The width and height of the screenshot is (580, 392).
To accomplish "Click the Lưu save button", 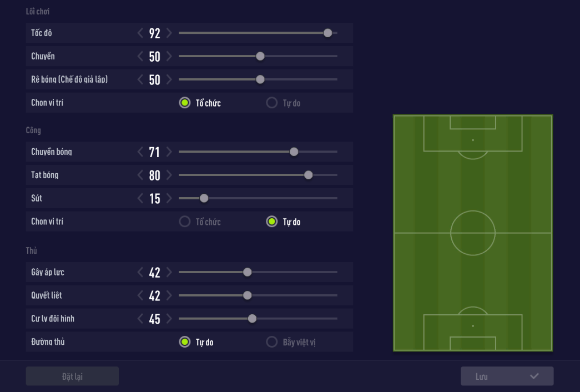I will (x=507, y=376).
